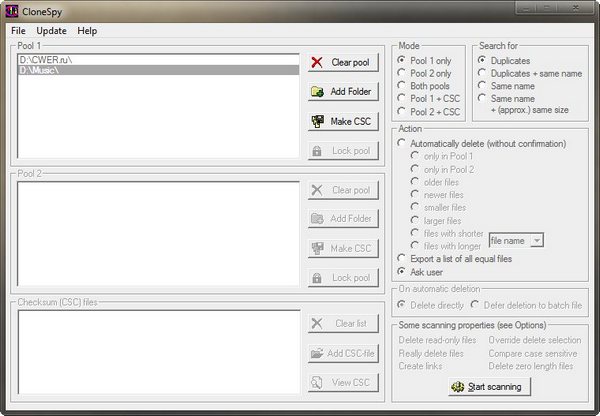
Task: Click the View CSC button
Action: [343, 382]
